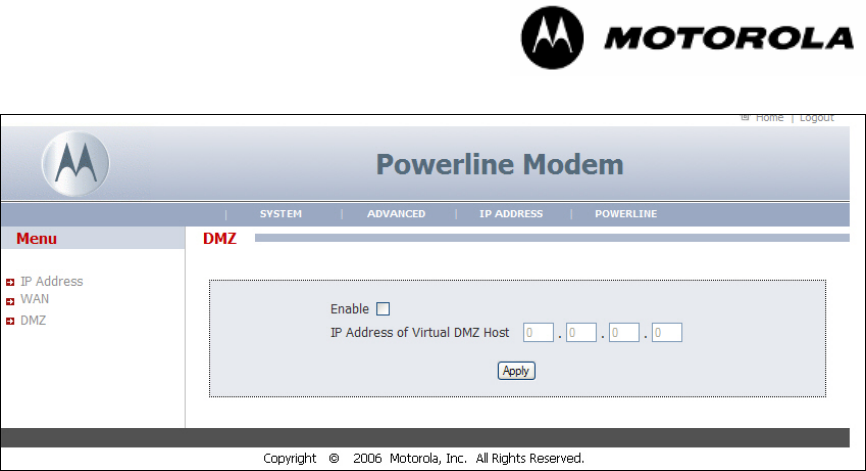Click the red Menu heading
The height and width of the screenshot is (471, 866).
36,239
